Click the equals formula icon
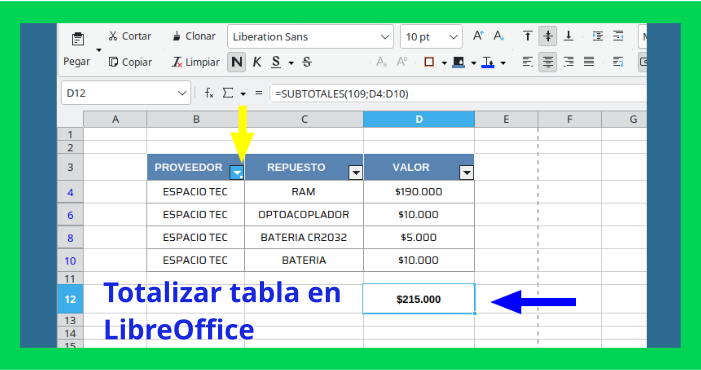The image size is (701, 370). 258,93
